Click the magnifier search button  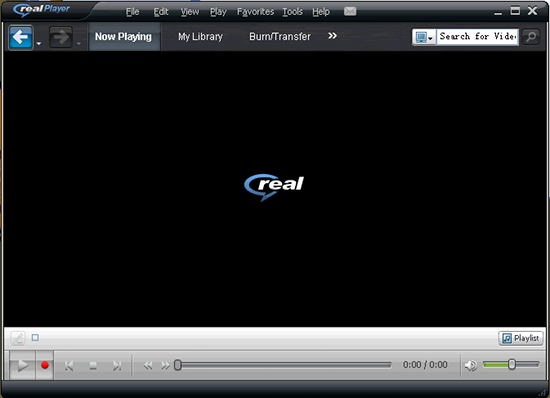pos(531,36)
